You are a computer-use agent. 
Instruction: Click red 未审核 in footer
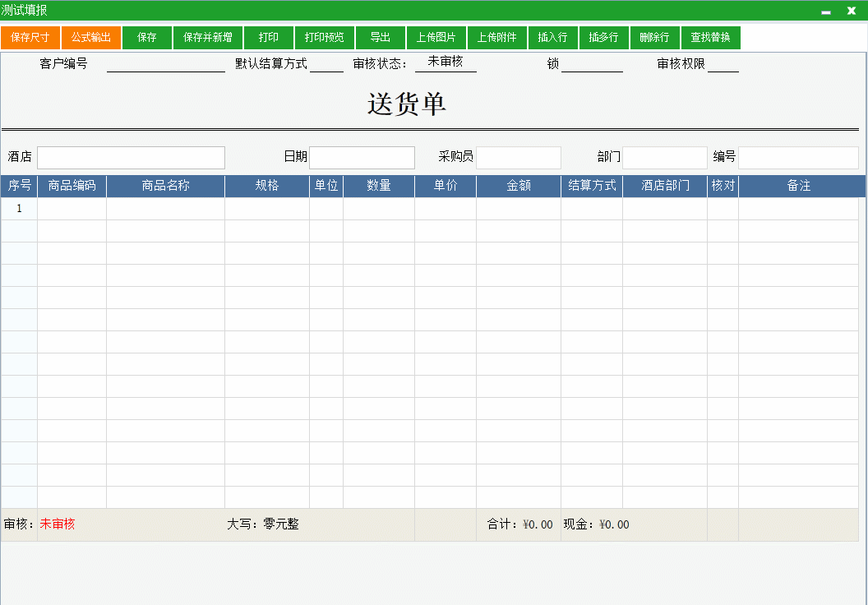[x=58, y=524]
